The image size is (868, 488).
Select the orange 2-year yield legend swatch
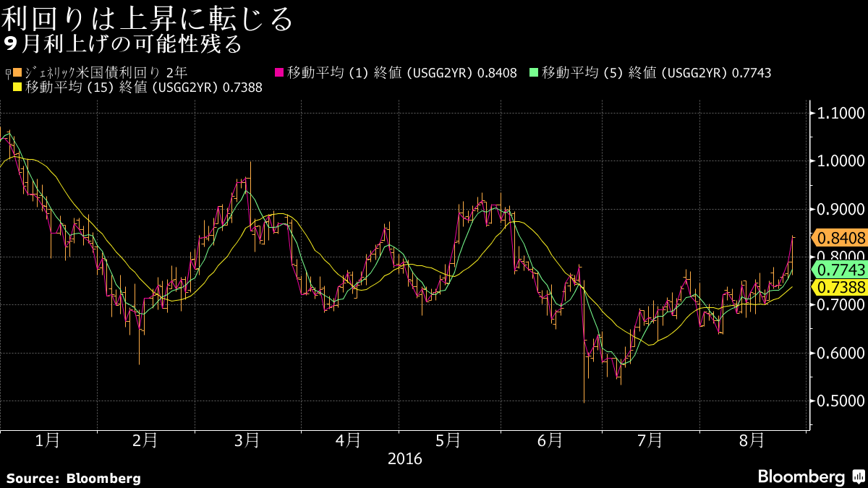click(x=17, y=73)
